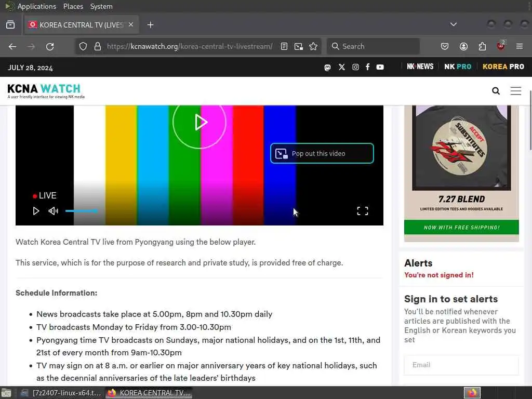Screen dimensions: 532x399
Task: Open the Applications menu
Action: tap(37, 6)
